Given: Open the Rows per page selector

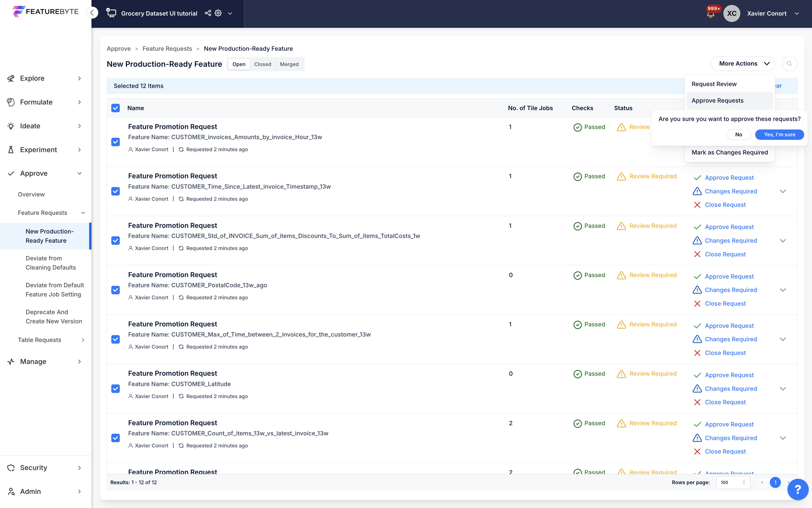Looking at the screenshot, I should coord(733,483).
